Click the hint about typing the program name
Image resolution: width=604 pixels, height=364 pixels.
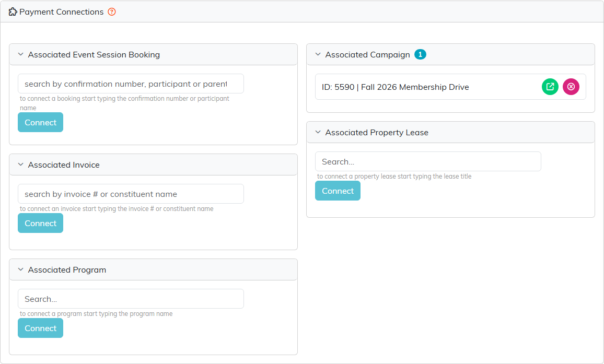pos(96,314)
